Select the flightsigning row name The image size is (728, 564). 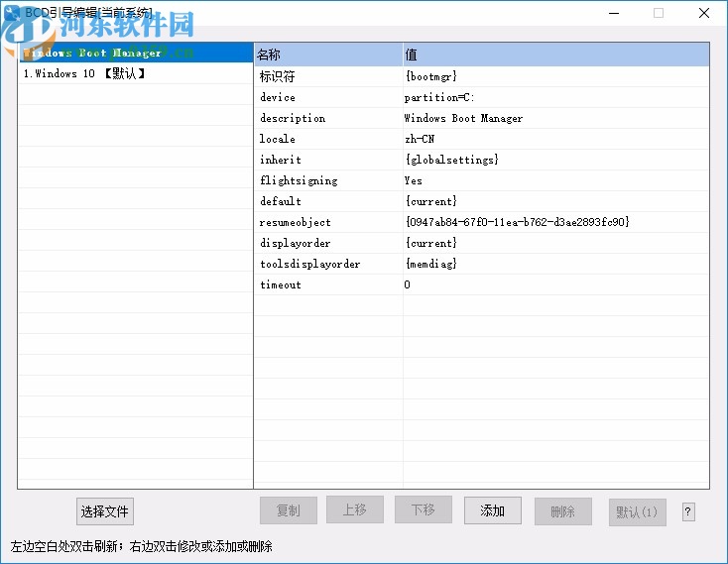coord(299,180)
